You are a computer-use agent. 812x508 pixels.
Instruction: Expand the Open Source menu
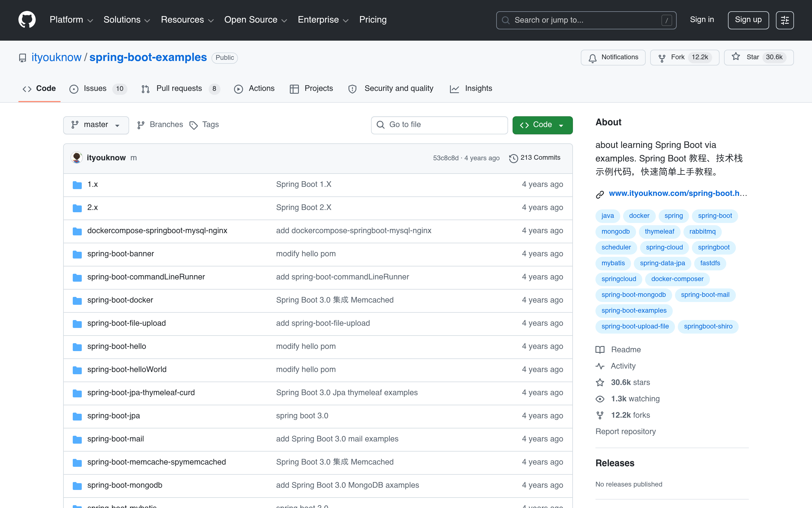[x=255, y=20]
